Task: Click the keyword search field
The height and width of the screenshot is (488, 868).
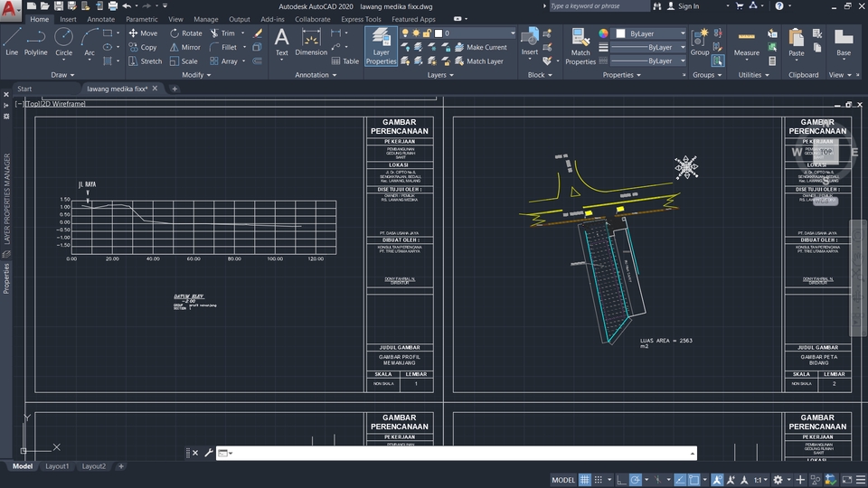Action: pyautogui.click(x=600, y=6)
